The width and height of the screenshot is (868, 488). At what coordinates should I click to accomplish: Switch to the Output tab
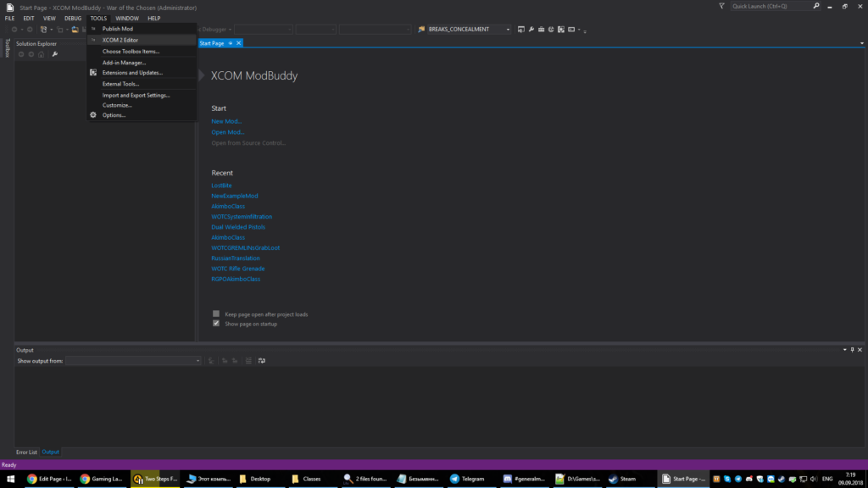[x=50, y=452]
